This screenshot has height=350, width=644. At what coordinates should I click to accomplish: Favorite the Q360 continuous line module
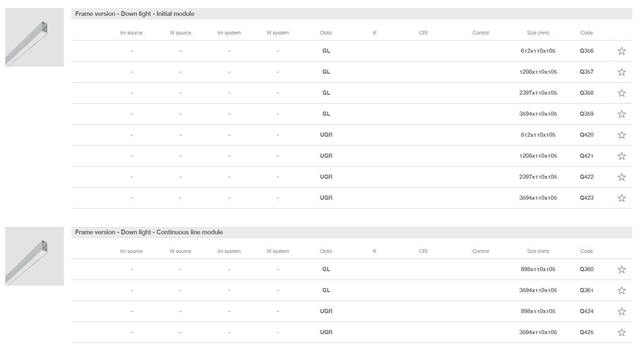pyautogui.click(x=622, y=270)
